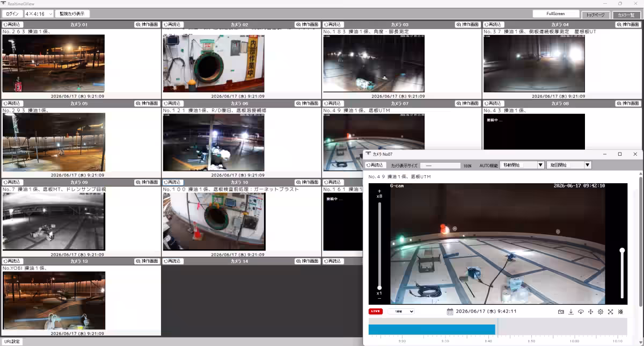The image size is (644, 346).
Task: Open 操作画面 for カメラ 13
Action: pyautogui.click(x=147, y=261)
